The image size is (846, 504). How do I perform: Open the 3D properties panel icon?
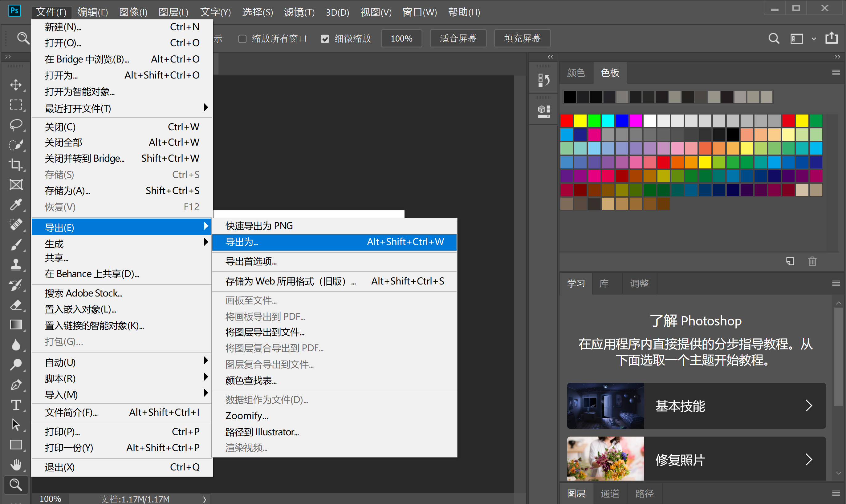click(543, 111)
